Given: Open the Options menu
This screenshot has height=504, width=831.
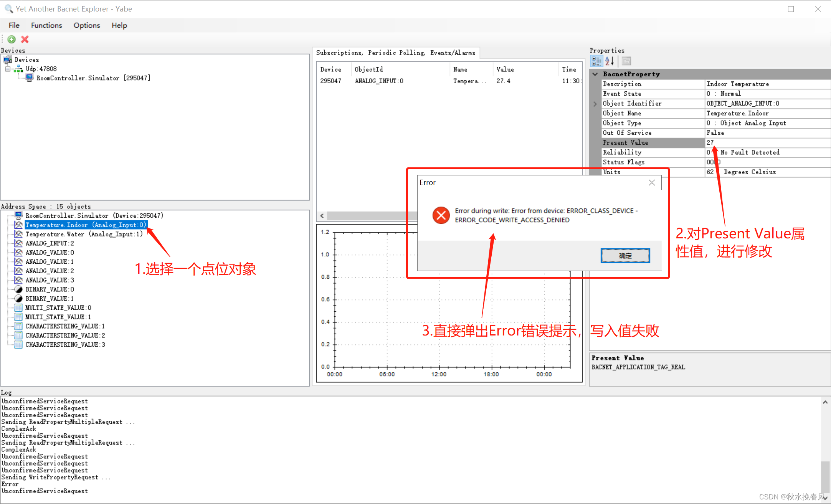Looking at the screenshot, I should pos(86,25).
